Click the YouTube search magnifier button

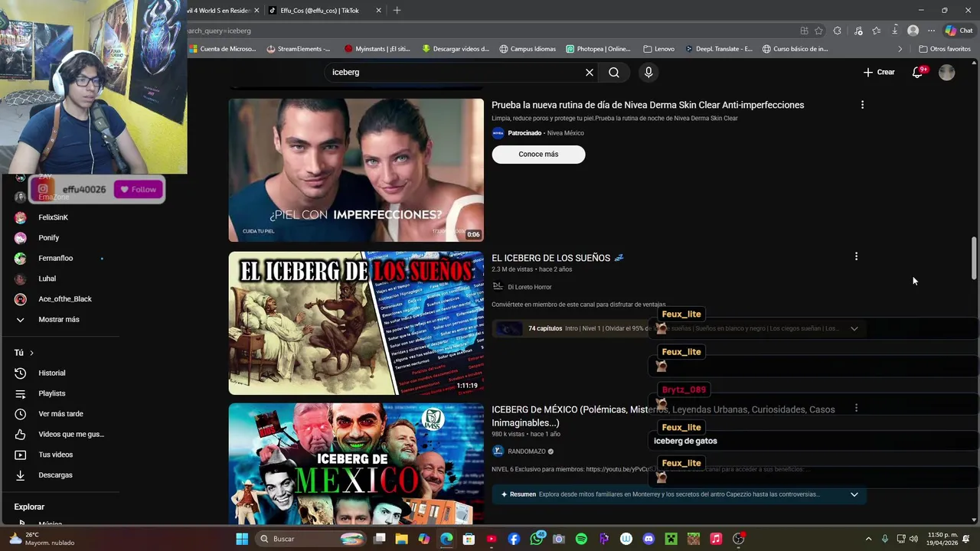coord(614,72)
